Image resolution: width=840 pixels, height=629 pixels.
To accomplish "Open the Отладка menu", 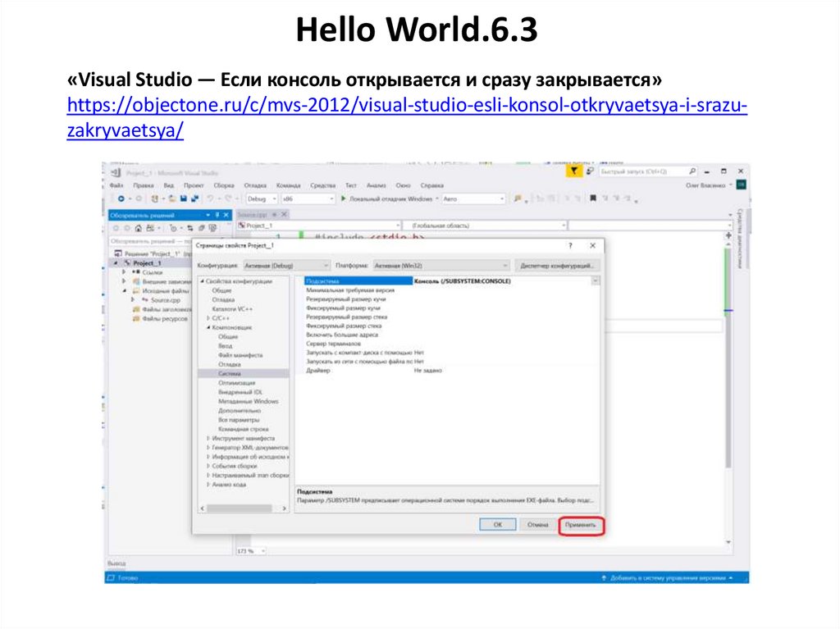I will [x=256, y=185].
